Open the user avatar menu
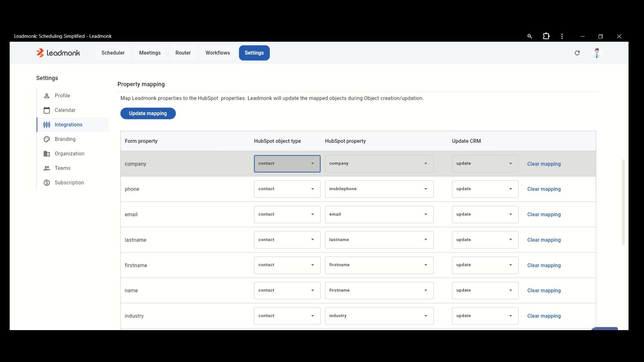 597,52
